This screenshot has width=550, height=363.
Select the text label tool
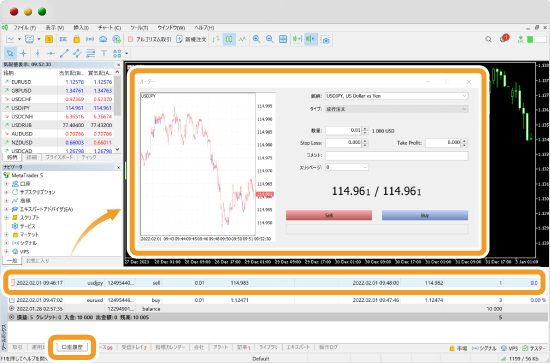point(104,53)
